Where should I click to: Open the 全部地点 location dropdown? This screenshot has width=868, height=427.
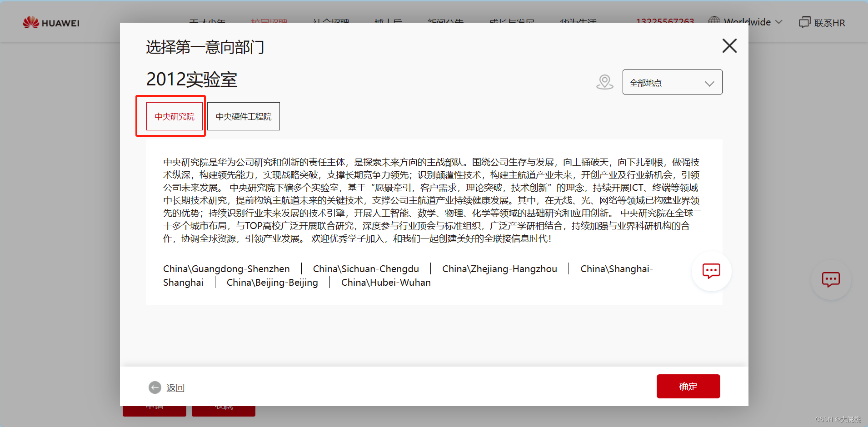[672, 82]
